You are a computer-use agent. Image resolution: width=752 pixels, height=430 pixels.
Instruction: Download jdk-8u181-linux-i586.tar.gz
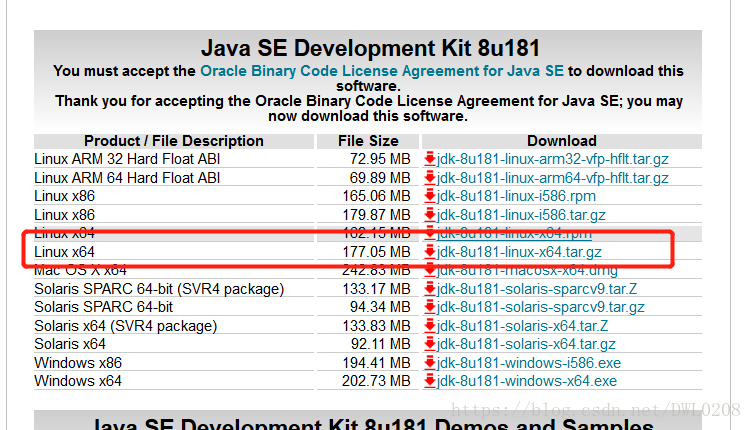521,215
